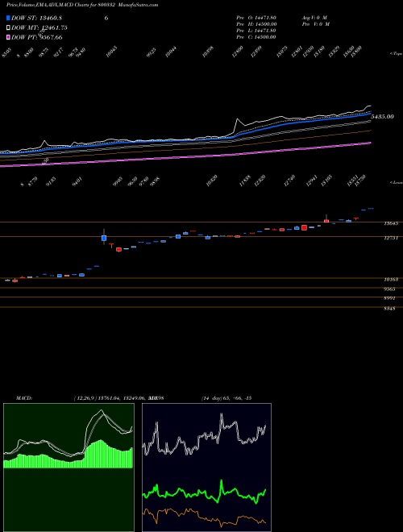The height and width of the screenshot is (532, 403).
Task: Click the white DOW MT legend swatch
Action: [8, 28]
